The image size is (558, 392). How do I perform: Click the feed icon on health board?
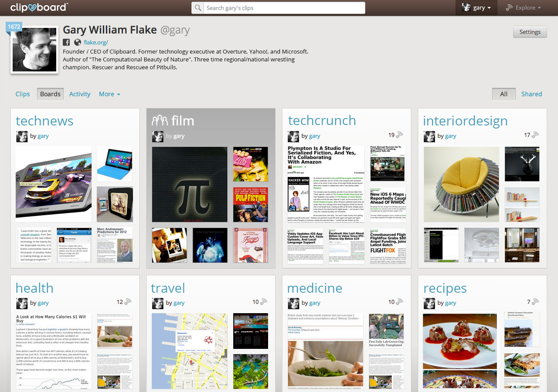128,302
